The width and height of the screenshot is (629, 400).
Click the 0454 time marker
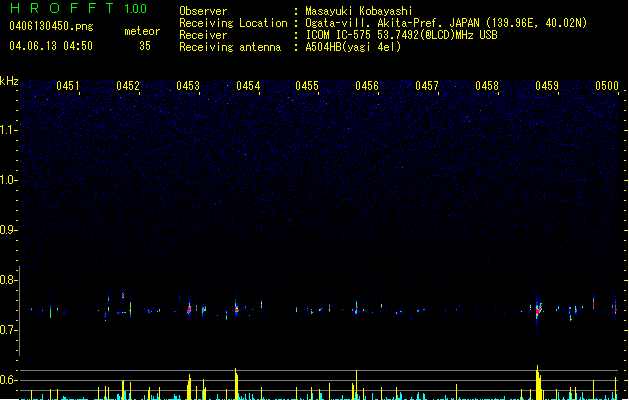[x=248, y=86]
